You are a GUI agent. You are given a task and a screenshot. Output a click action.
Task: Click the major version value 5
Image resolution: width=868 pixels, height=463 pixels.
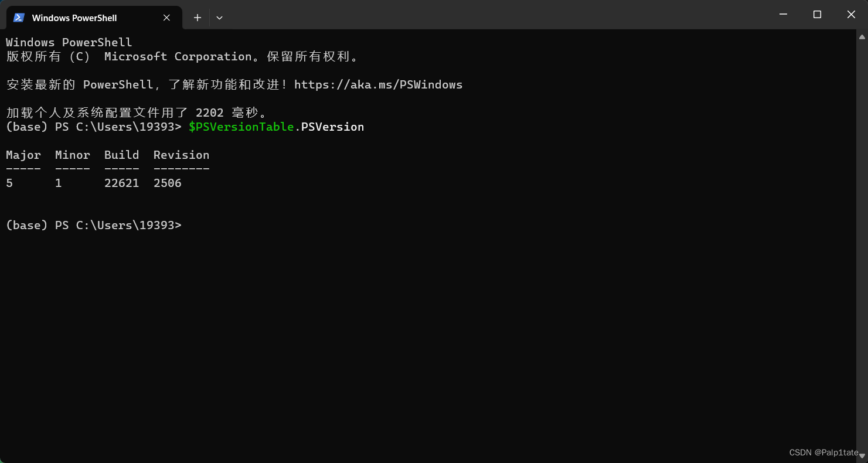[9, 183]
